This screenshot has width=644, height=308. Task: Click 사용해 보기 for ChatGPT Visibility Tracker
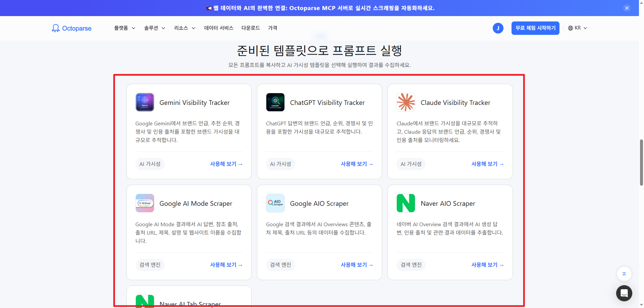click(357, 164)
